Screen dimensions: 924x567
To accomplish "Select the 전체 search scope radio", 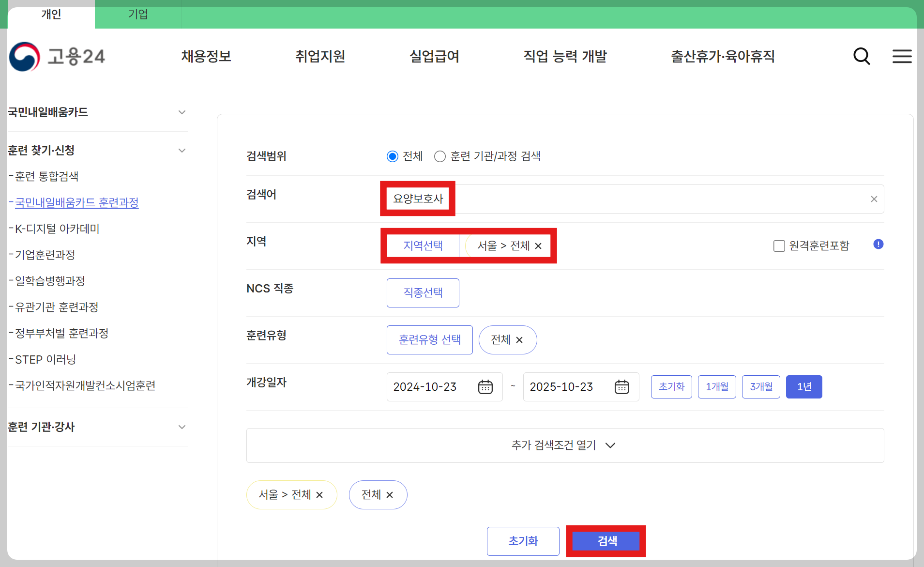I will [x=392, y=156].
